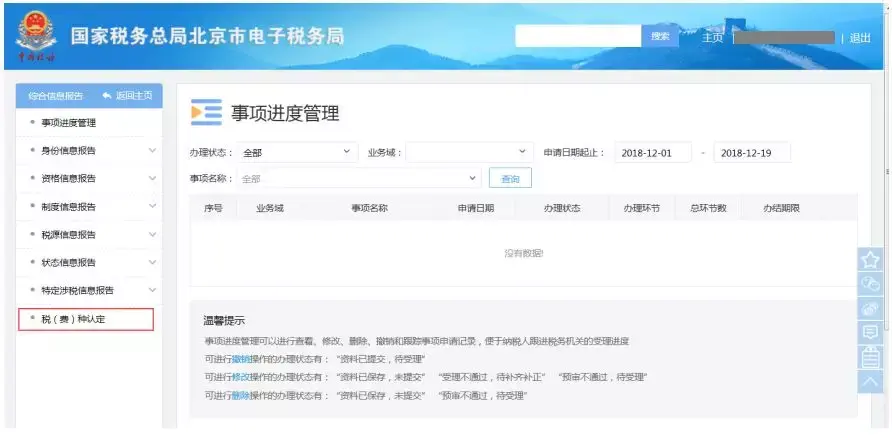
Task: Click the 申请日期 column header
Action: [476, 208]
